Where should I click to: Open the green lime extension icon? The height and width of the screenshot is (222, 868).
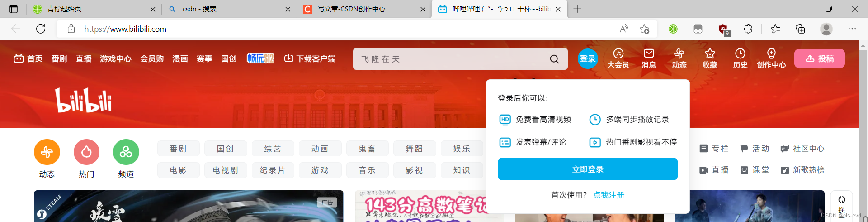pos(673,29)
